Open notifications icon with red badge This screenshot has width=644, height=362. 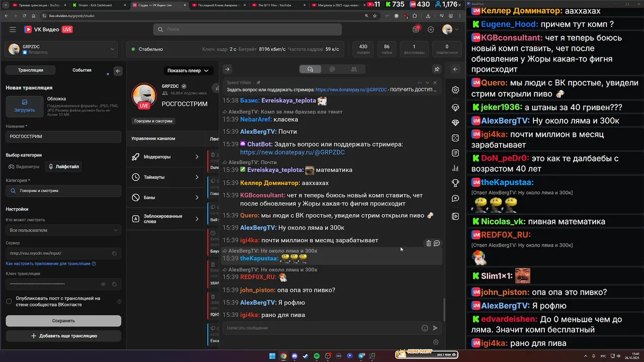(416, 29)
